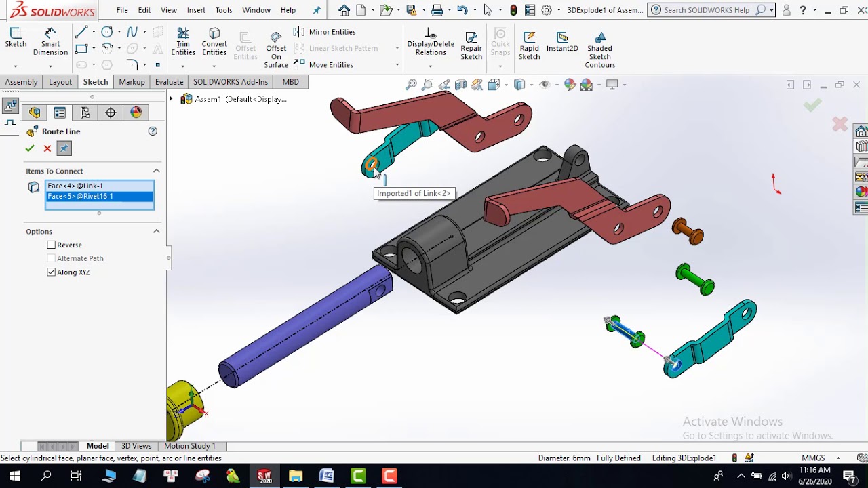Click the greyed Alternate Path checkbox
The image size is (868, 488).
(52, 258)
